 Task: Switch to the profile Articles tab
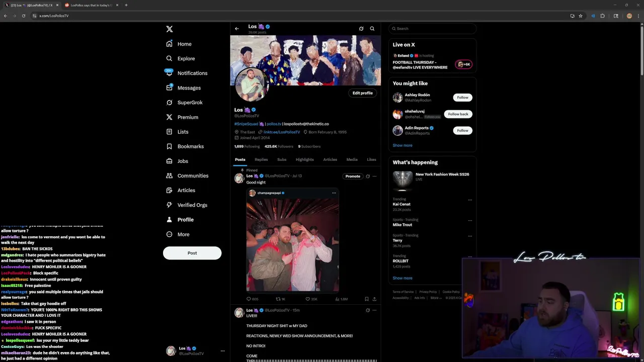point(330,159)
